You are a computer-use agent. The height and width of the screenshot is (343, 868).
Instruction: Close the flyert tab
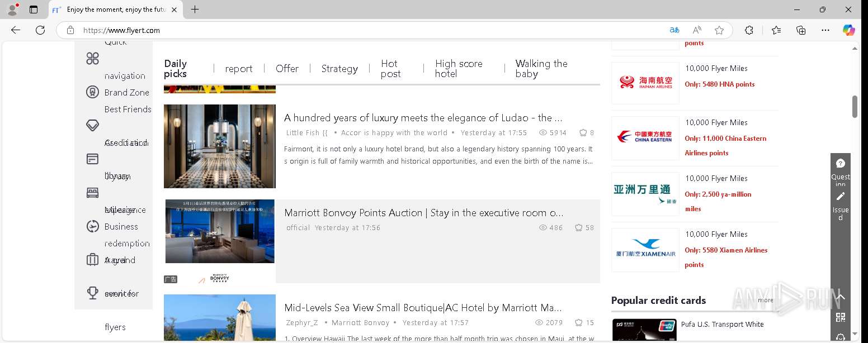[x=174, y=9]
